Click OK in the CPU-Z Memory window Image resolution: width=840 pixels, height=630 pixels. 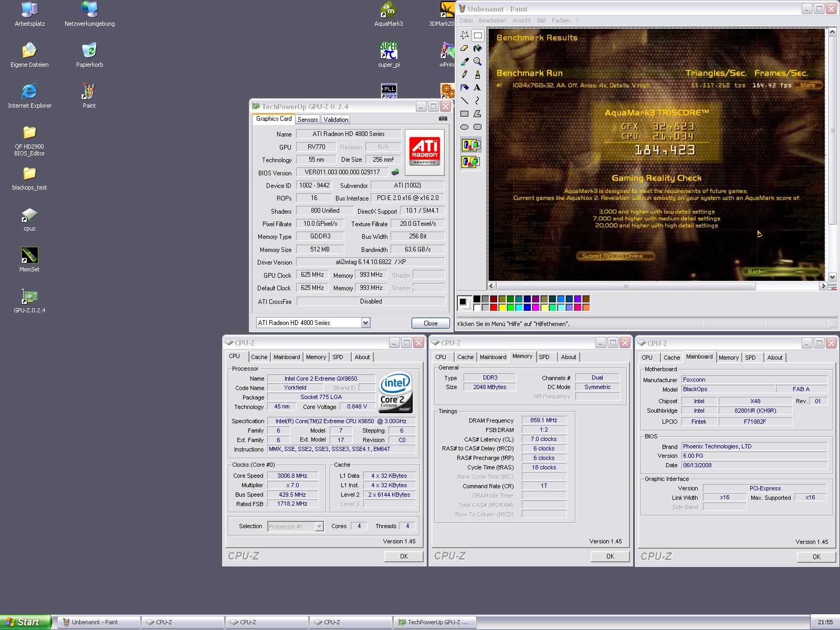click(610, 556)
